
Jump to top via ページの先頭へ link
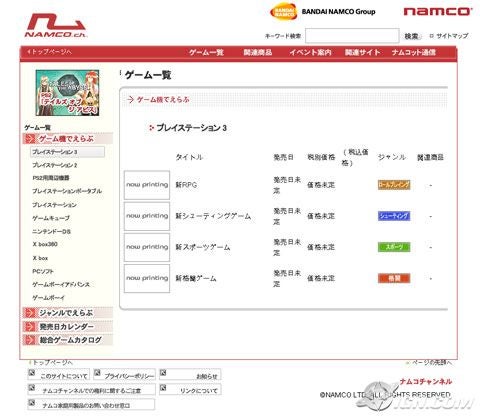(429, 362)
